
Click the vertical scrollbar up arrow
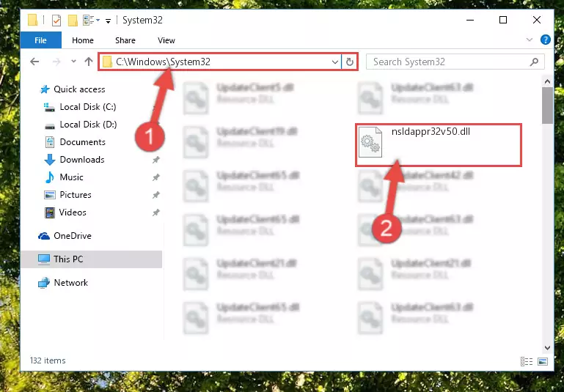click(547, 81)
